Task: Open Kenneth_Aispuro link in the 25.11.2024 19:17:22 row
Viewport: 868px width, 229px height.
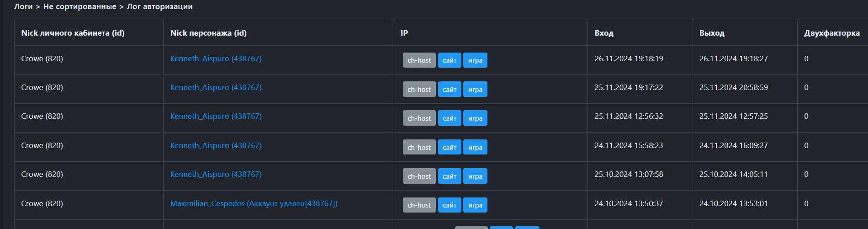Action: [x=216, y=87]
